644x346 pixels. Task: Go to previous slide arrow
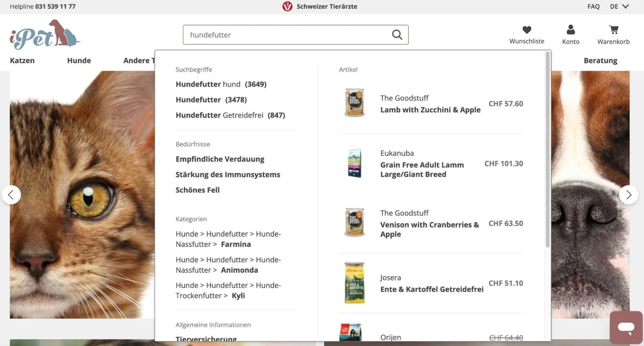click(x=11, y=195)
